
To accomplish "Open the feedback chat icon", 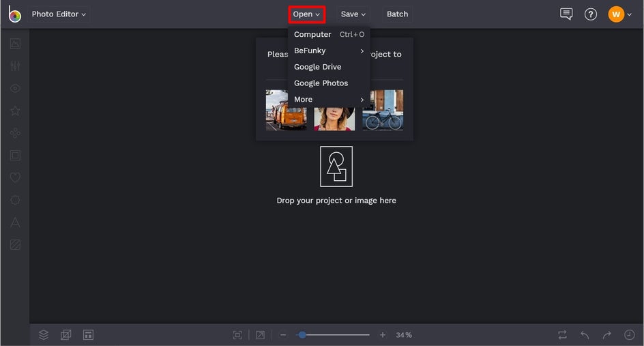I will coord(566,14).
